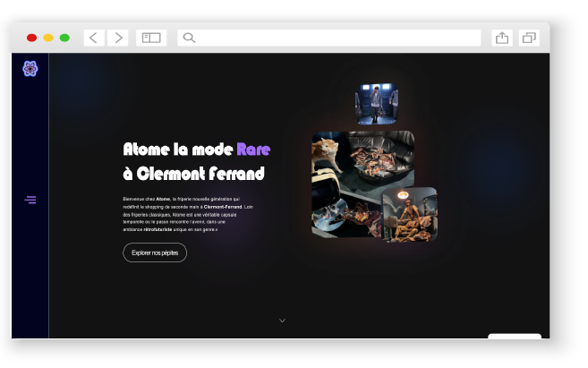Screen dimensions: 588x368
Task: Click the "à Clermont Ferrand" heading line
Action: tap(193, 174)
